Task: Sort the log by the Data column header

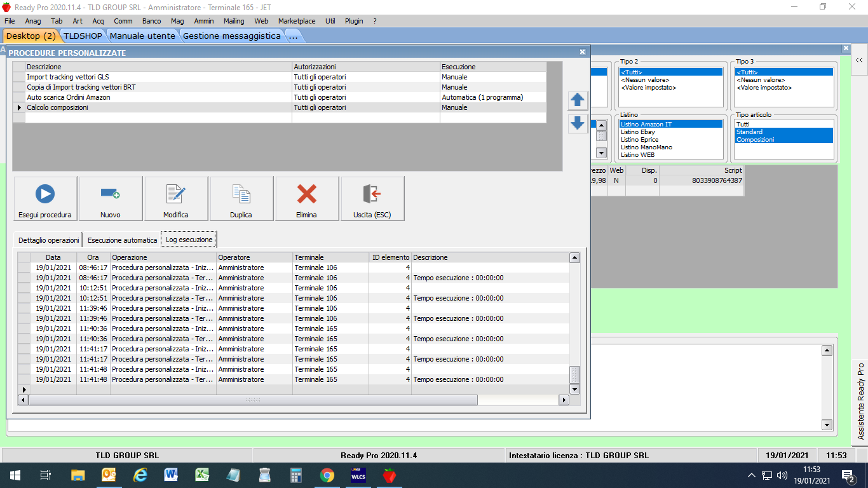Action: (x=53, y=257)
